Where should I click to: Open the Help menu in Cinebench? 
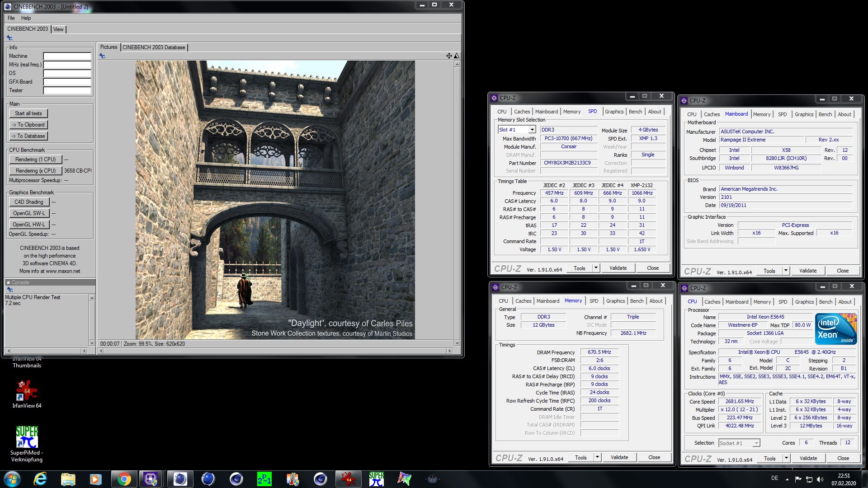[x=26, y=18]
